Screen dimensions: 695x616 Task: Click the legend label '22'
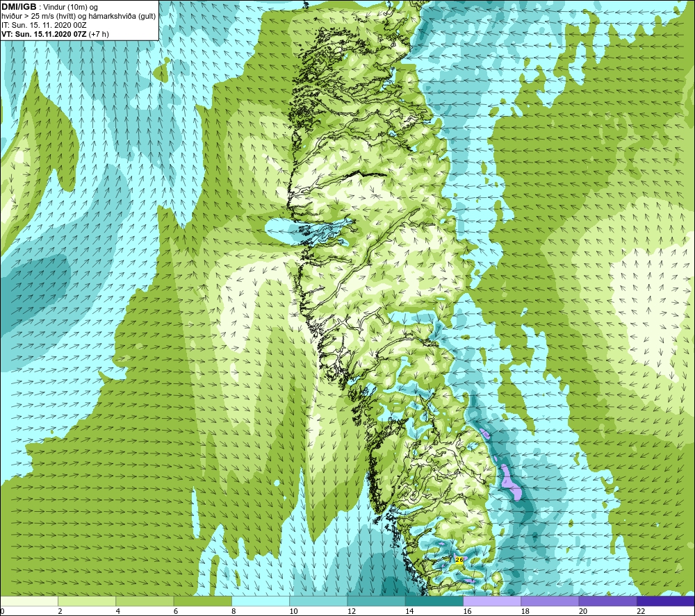click(x=641, y=611)
